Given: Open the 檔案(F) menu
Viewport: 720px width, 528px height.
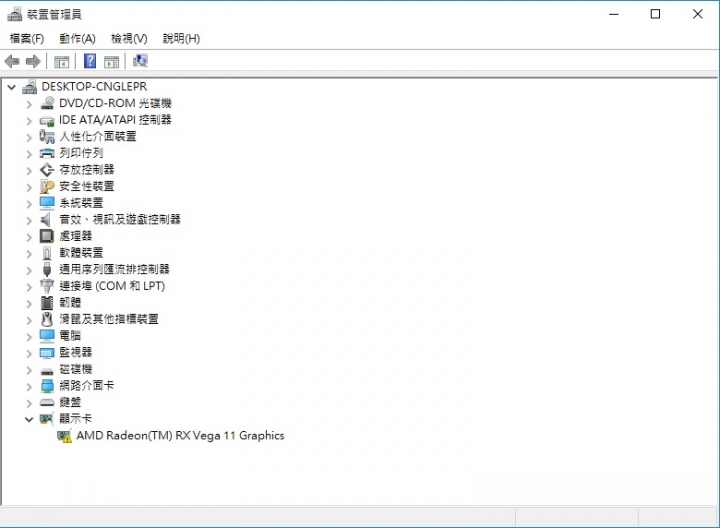Looking at the screenshot, I should pos(27,39).
